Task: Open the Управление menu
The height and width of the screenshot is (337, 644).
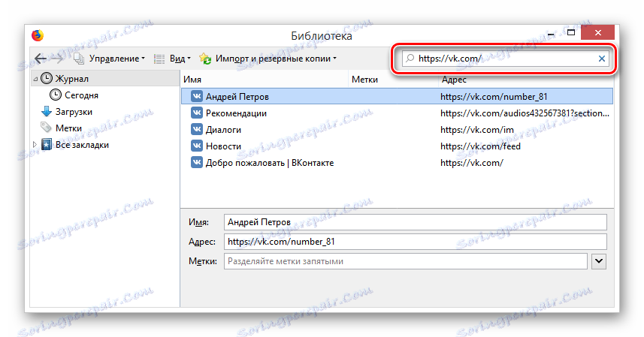Action: tap(117, 59)
